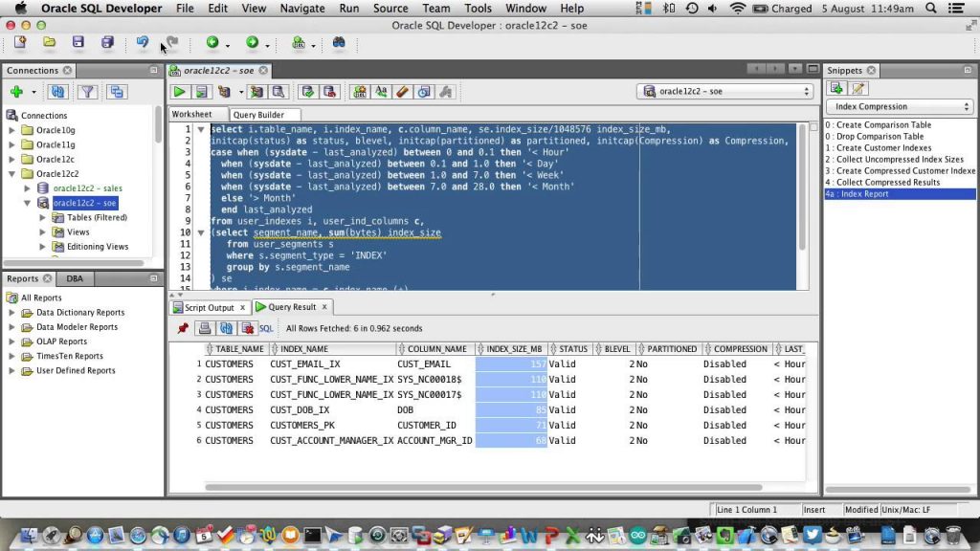Open the Index Compression snippets dropdown
The height and width of the screenshot is (551, 980).
tap(900, 107)
